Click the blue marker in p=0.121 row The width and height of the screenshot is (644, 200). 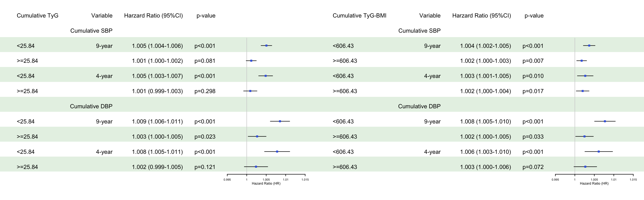tap(256, 167)
